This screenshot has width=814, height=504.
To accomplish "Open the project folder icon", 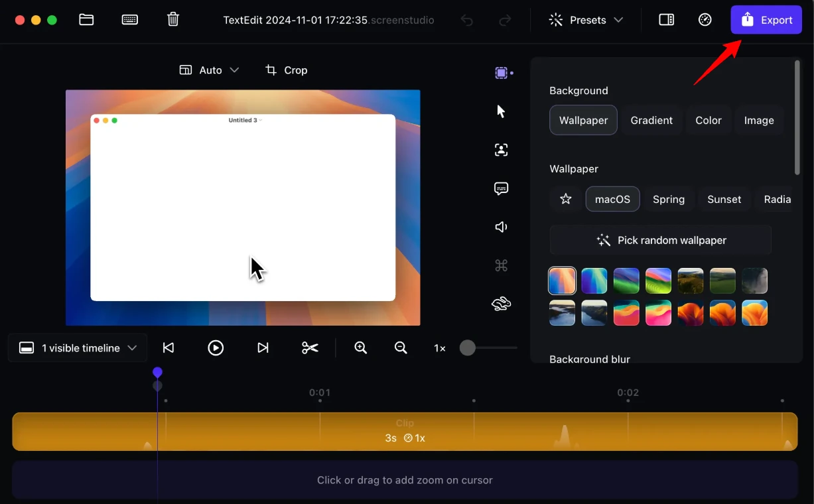I will pos(86,20).
